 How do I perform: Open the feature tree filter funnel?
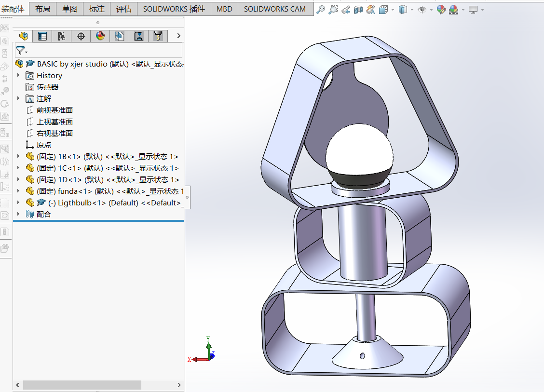21,51
